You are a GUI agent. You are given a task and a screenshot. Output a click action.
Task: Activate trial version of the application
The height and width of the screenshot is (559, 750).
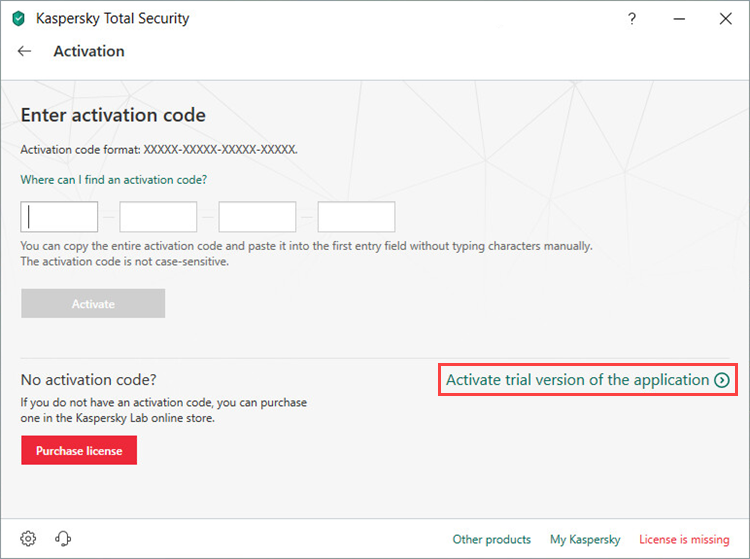(577, 380)
